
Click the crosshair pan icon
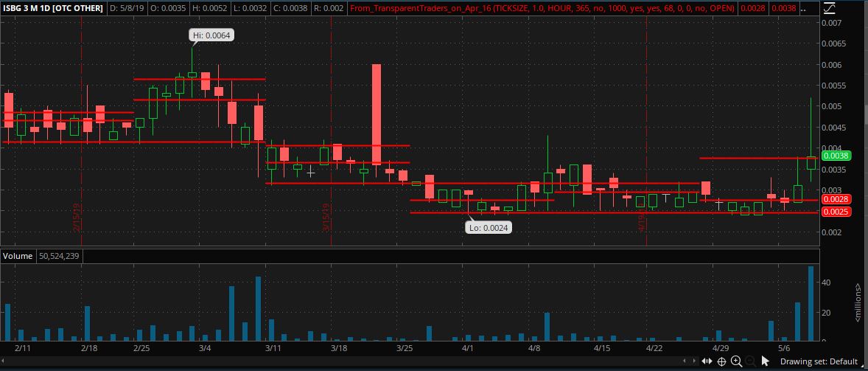tap(722, 361)
